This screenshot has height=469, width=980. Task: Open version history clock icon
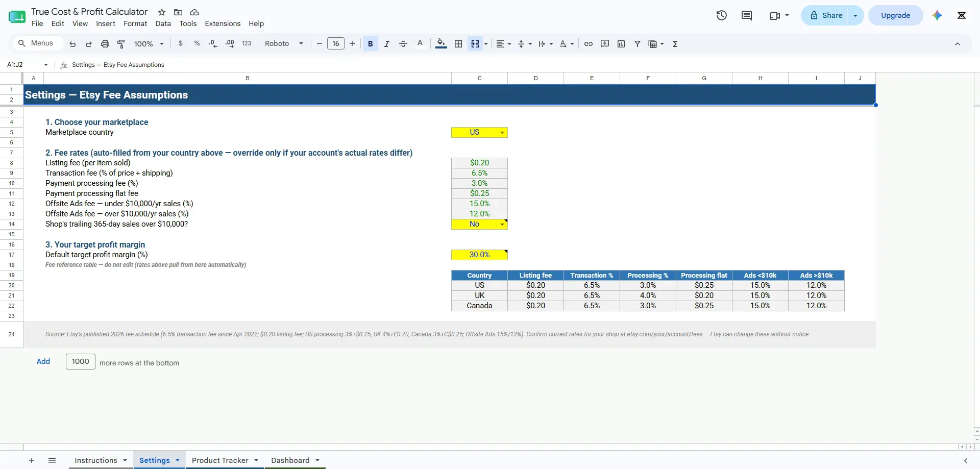click(x=721, y=15)
